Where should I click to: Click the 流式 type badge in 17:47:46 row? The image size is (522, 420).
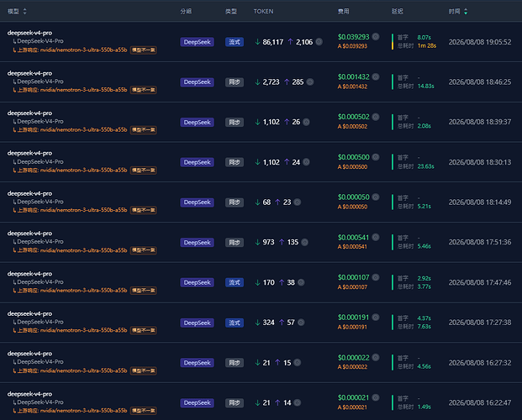coord(235,282)
